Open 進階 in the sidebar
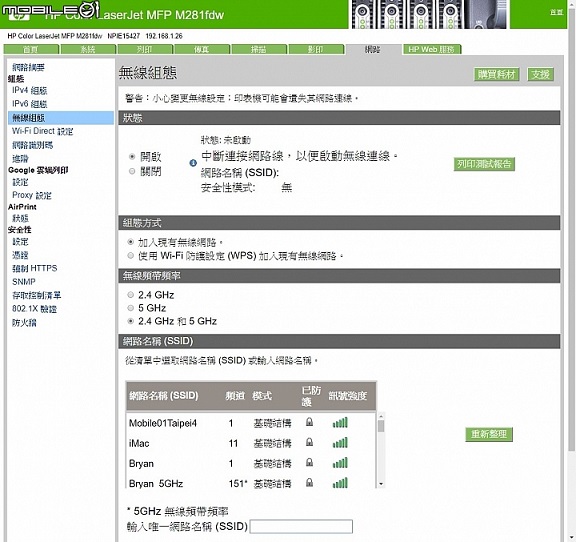The image size is (576, 542). pyautogui.click(x=20, y=159)
